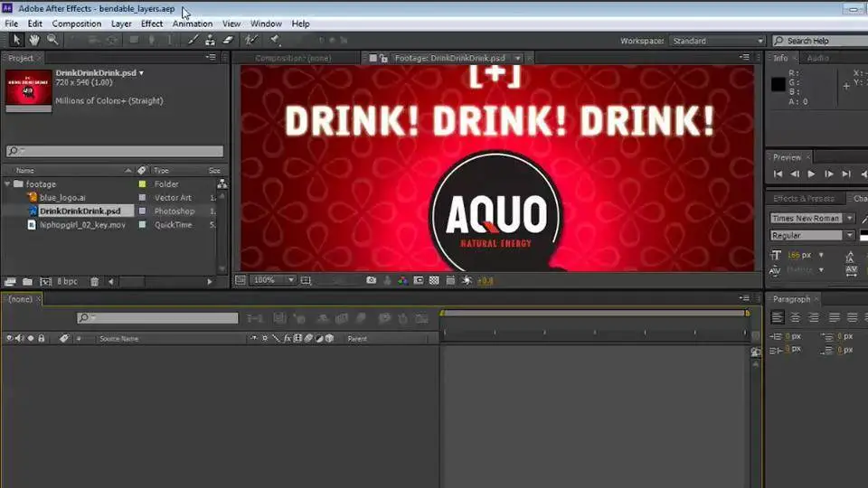Show channel and color management settings
The height and width of the screenshot is (488, 868).
402,280
